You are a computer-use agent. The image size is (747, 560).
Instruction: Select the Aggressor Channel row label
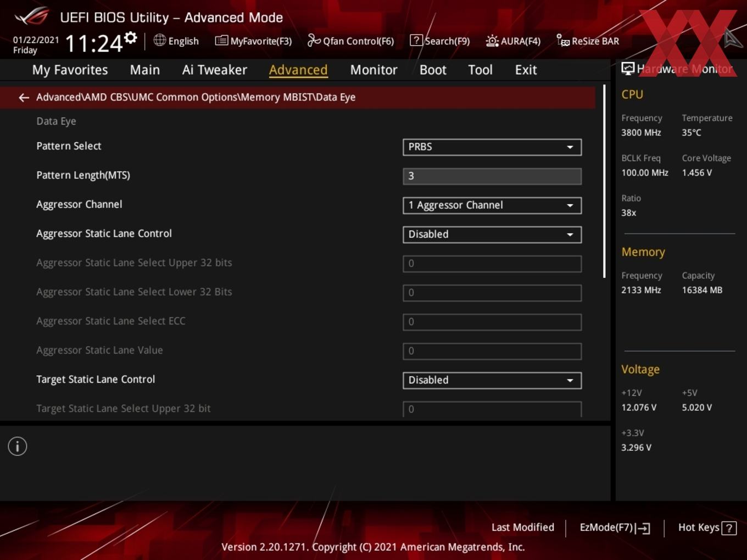click(79, 204)
